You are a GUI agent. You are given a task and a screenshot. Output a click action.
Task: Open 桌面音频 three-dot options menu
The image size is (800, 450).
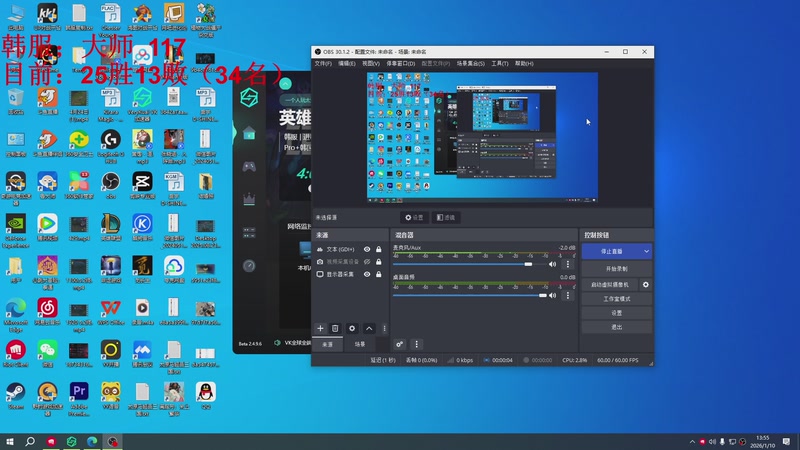click(568, 295)
